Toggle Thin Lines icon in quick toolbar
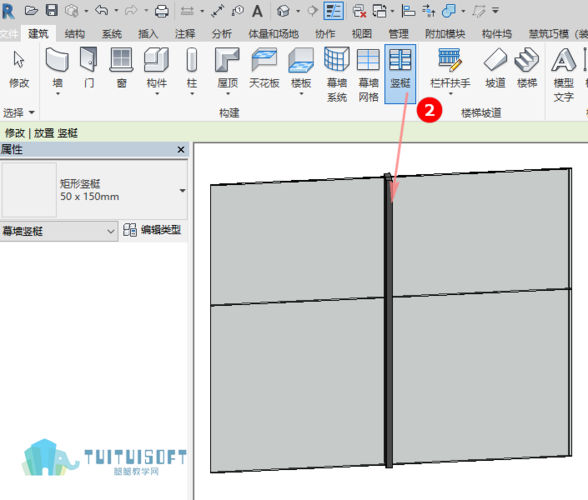 coord(333,11)
